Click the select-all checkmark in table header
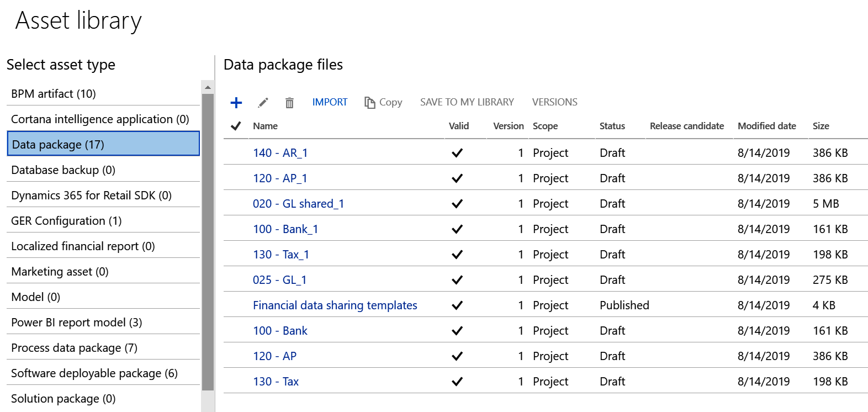 (236, 126)
